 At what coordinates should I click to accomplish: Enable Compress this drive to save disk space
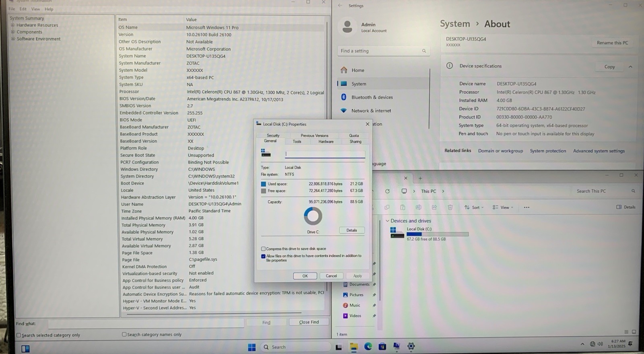click(263, 249)
